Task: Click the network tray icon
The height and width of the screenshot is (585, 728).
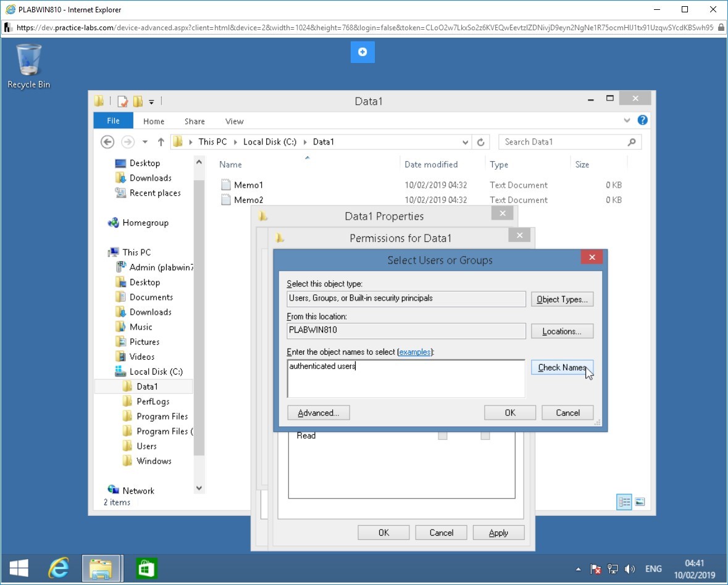Action: 613,569
